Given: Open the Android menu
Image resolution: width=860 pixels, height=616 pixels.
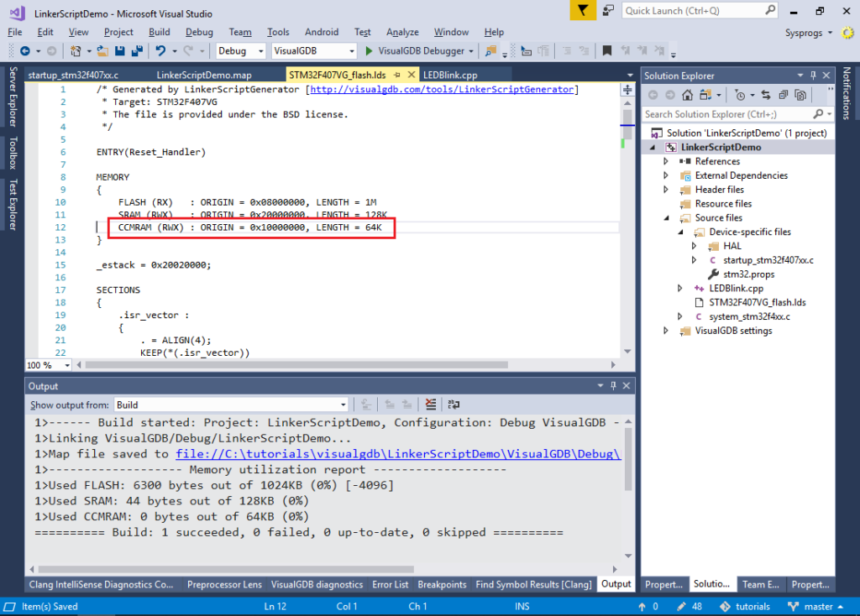Looking at the screenshot, I should point(322,32).
